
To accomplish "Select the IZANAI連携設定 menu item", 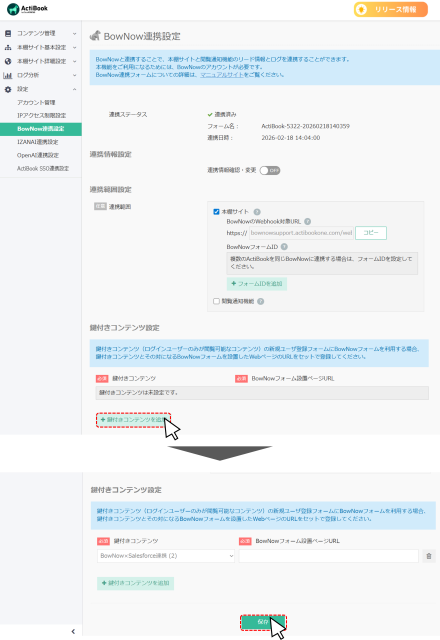I will [38, 142].
